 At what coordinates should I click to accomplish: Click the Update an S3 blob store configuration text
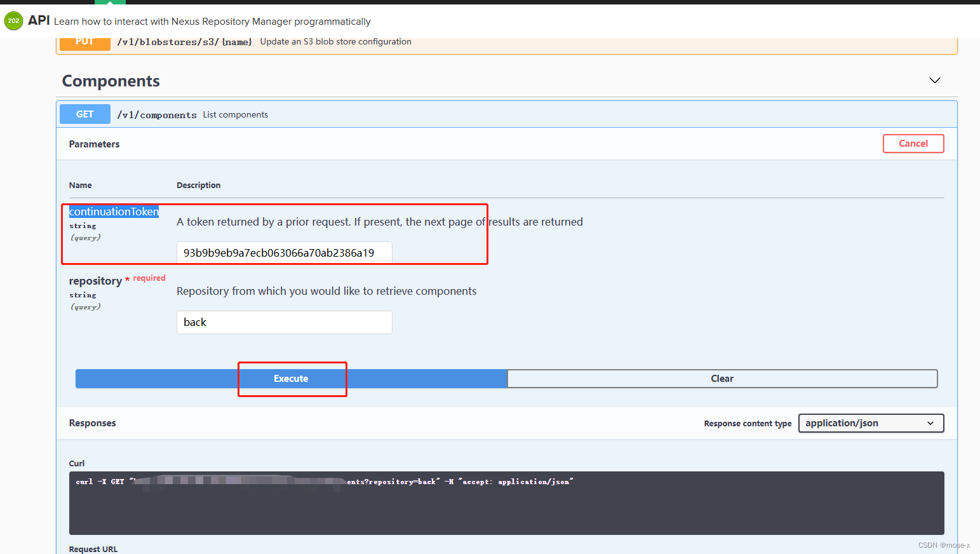(x=336, y=42)
